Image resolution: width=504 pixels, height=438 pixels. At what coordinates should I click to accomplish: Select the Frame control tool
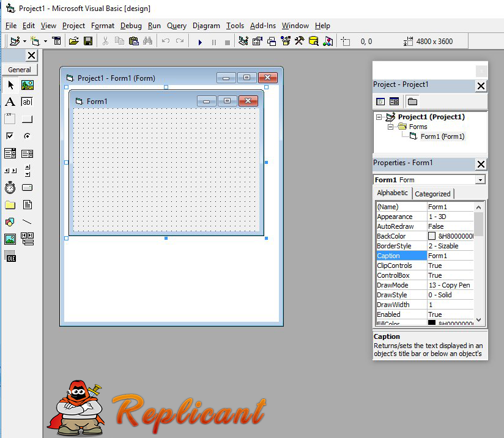(x=10, y=119)
